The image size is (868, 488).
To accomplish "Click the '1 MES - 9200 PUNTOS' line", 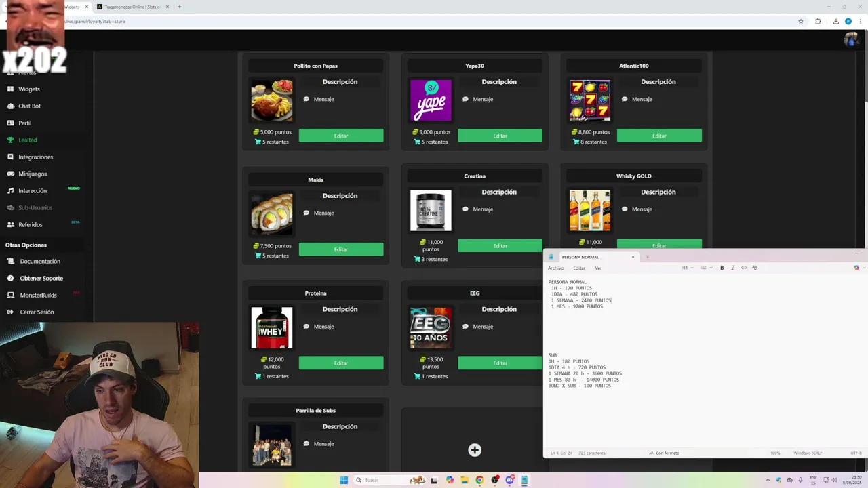I will point(577,306).
